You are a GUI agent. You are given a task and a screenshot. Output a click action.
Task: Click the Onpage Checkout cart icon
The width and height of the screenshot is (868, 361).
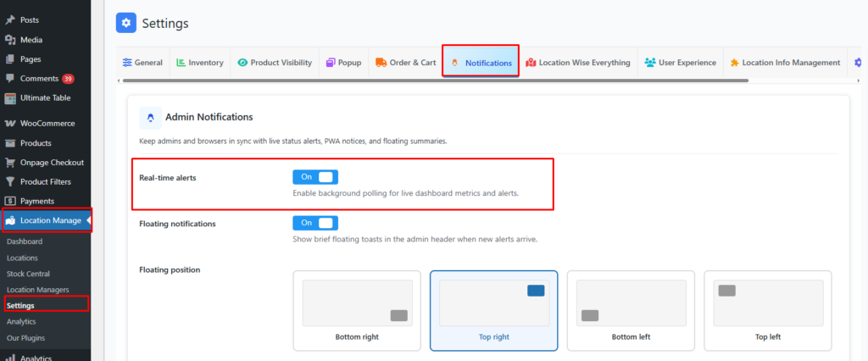point(10,163)
